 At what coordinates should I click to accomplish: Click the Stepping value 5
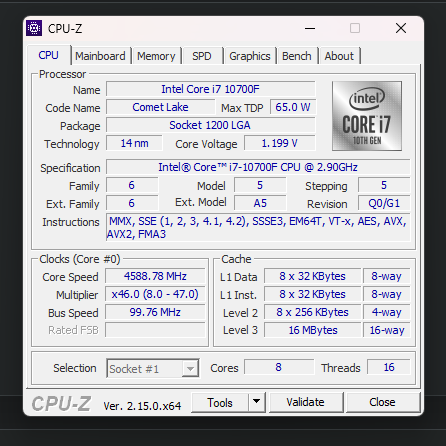coord(384,185)
